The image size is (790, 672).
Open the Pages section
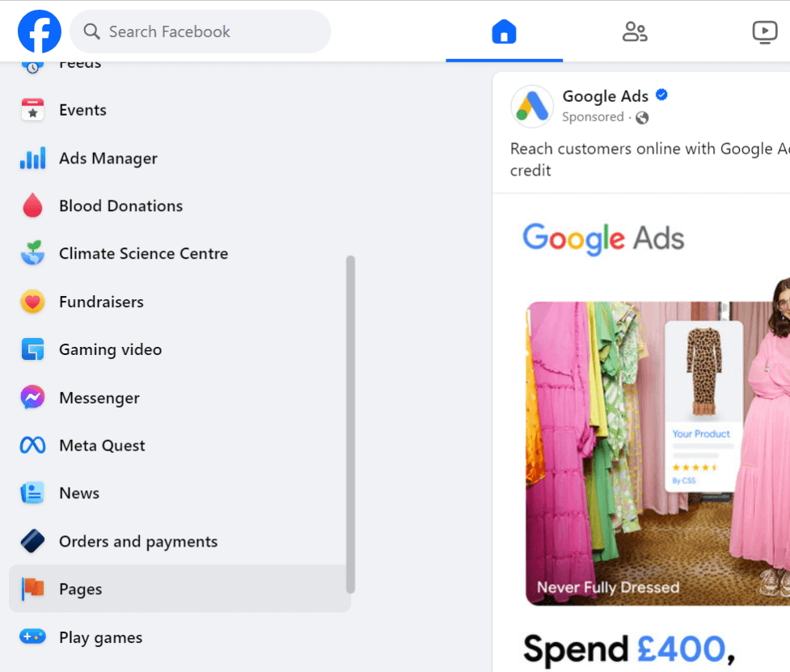pos(80,589)
